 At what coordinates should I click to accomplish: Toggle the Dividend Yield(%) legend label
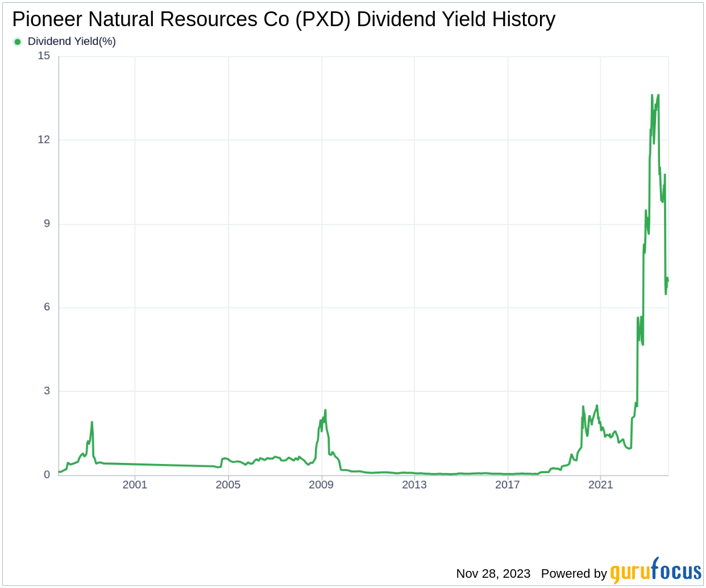coord(72,42)
